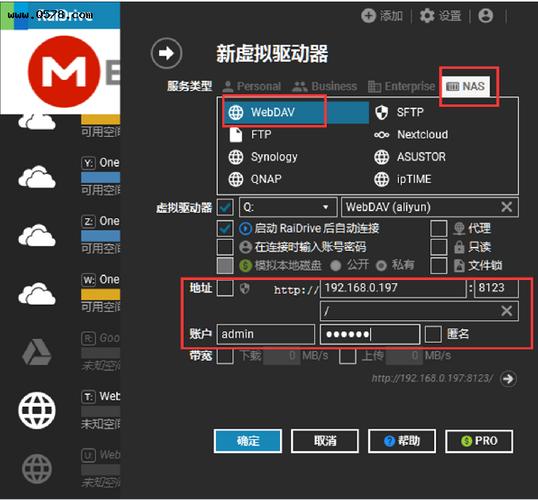538x500 pixels.
Task: Toggle virtual drive checkbox
Action: point(225,207)
